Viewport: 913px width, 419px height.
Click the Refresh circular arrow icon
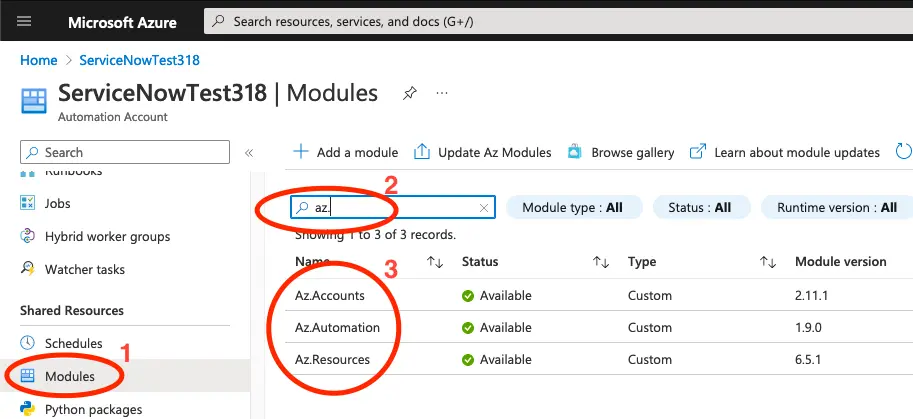coord(904,152)
